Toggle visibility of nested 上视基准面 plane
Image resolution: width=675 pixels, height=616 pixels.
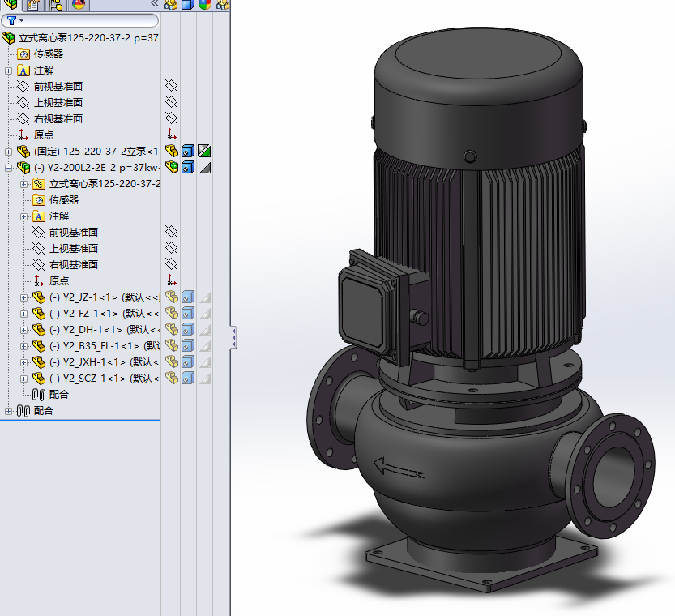point(171,248)
